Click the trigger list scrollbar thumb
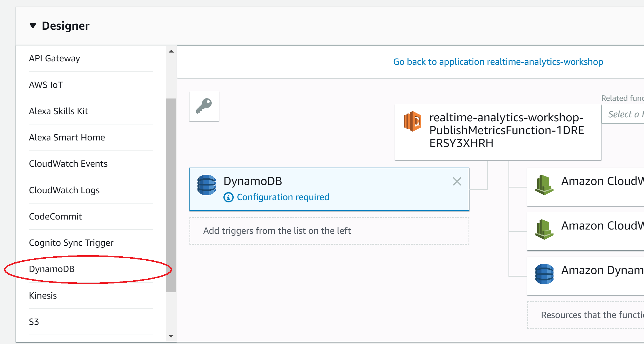The width and height of the screenshot is (644, 344). 171,195
